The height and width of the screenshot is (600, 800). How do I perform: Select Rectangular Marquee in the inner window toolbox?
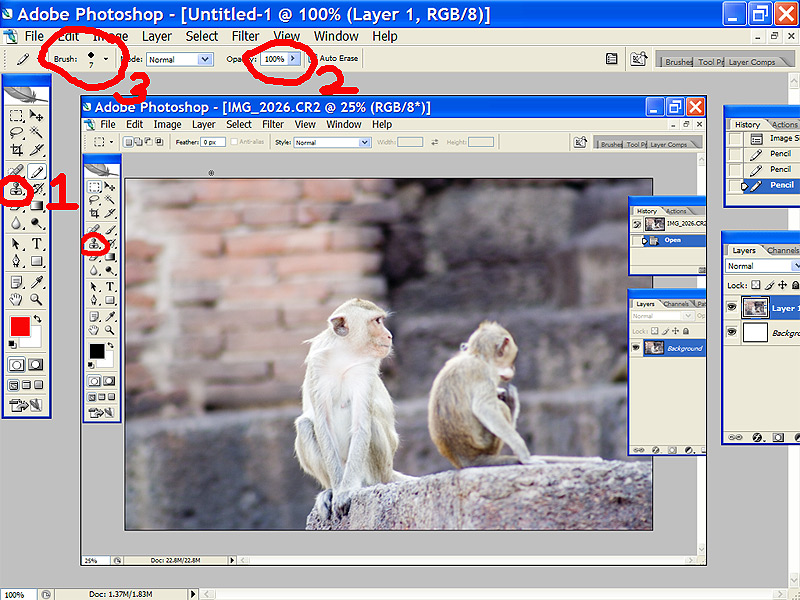coord(94,186)
